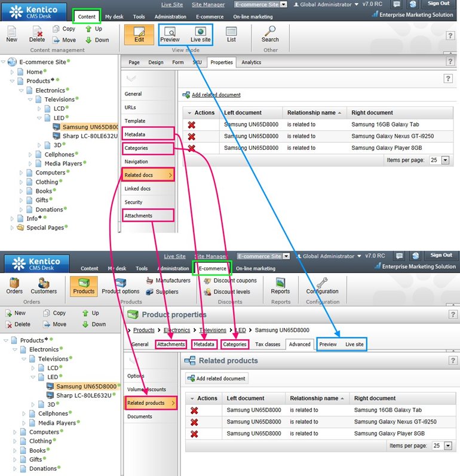
Task: Open Product options in E-commerce toolbar
Action: pos(121,286)
